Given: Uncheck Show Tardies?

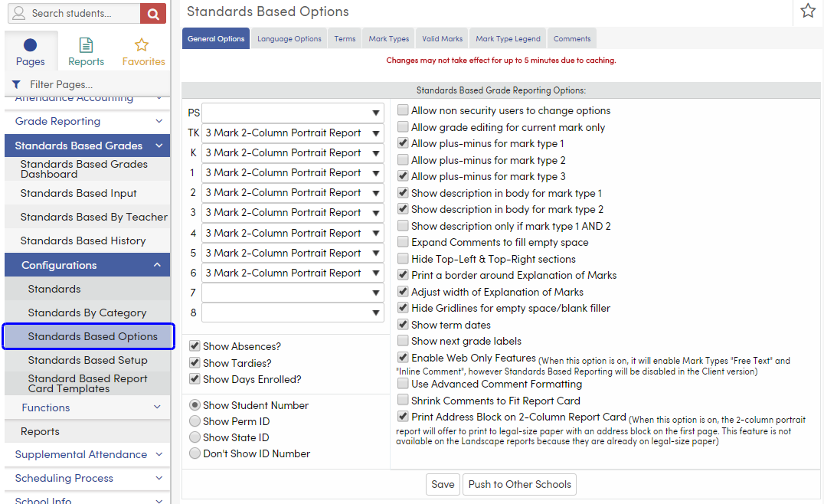Looking at the screenshot, I should tap(195, 362).
